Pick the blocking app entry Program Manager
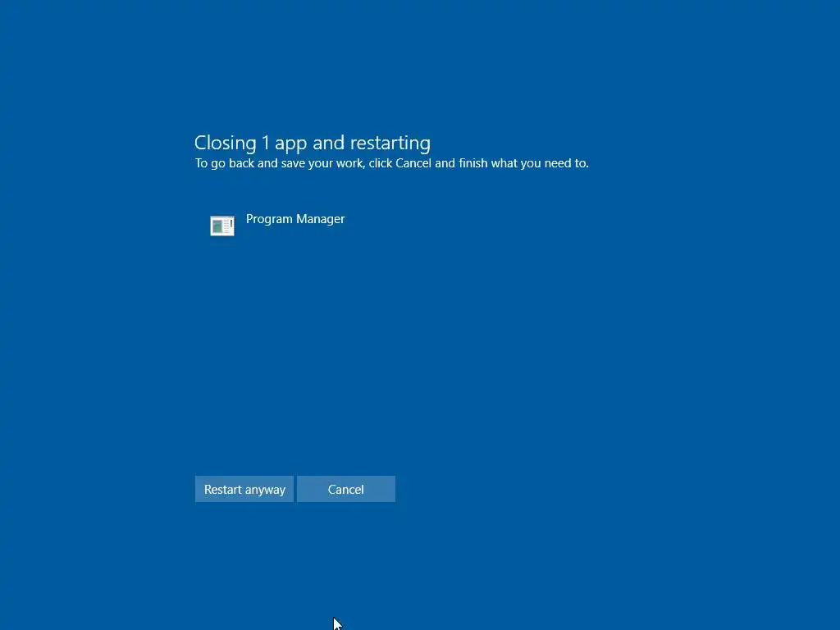 (277, 225)
